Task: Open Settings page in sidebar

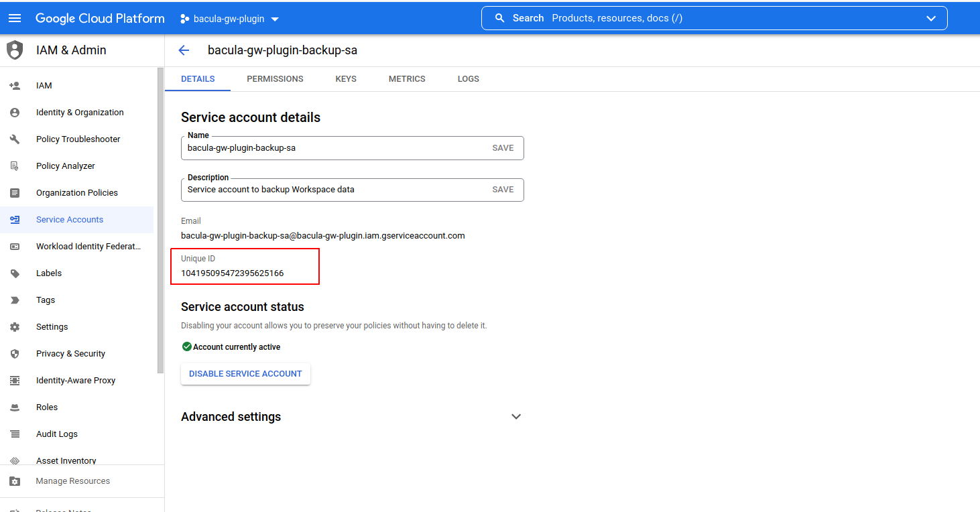Action: click(x=77, y=327)
